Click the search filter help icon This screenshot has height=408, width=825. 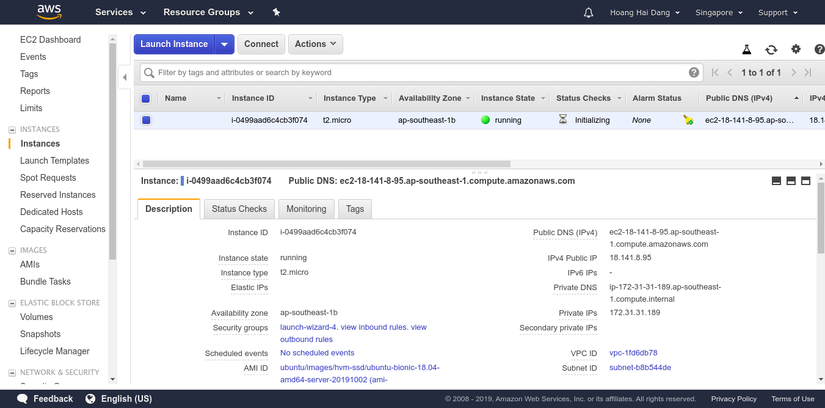click(x=694, y=72)
